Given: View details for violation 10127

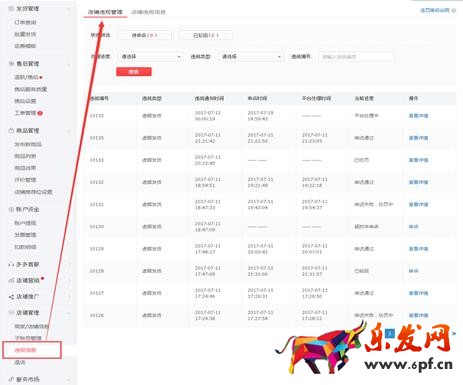Looking at the screenshot, I should 418,293.
